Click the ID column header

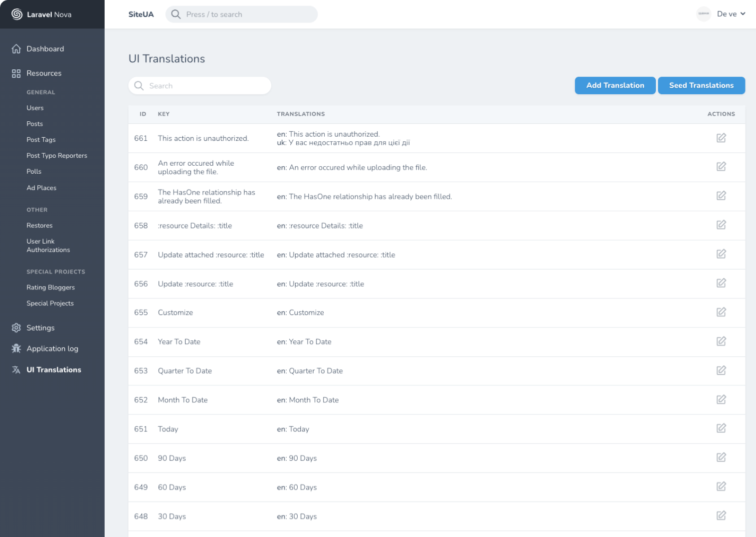click(143, 114)
